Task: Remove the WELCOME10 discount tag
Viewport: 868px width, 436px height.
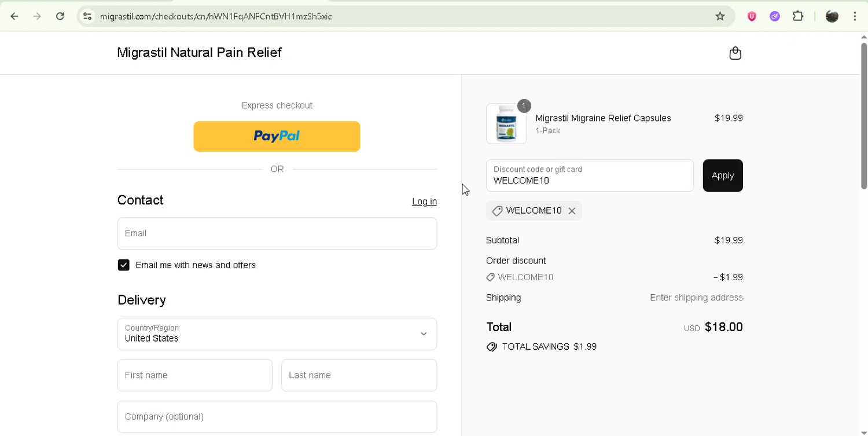Action: click(572, 211)
